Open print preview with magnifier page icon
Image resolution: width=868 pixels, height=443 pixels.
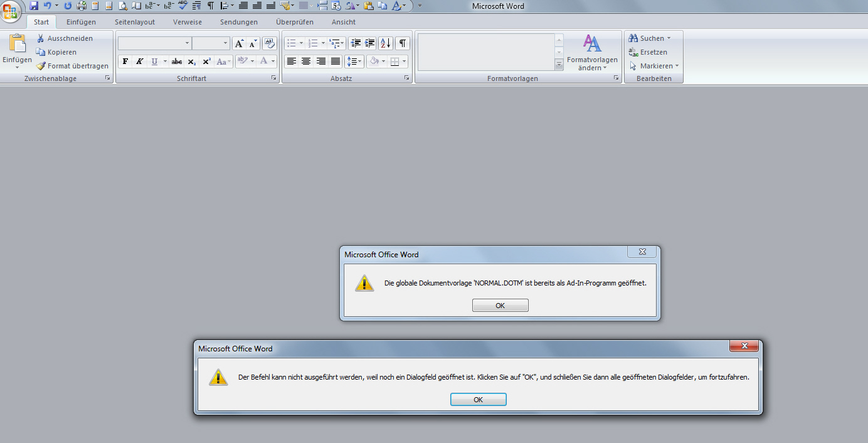coord(123,6)
